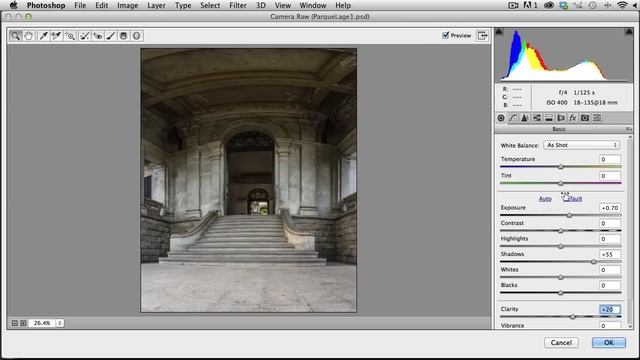This screenshot has height=360, width=640.
Task: Open the Presets panel icon
Action: 597,118
